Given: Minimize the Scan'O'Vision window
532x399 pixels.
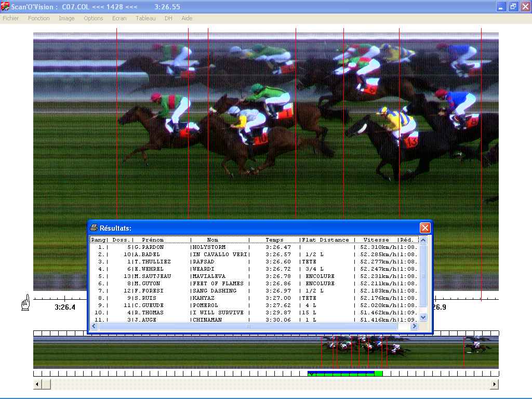Looking at the screenshot, I should pos(501,6).
